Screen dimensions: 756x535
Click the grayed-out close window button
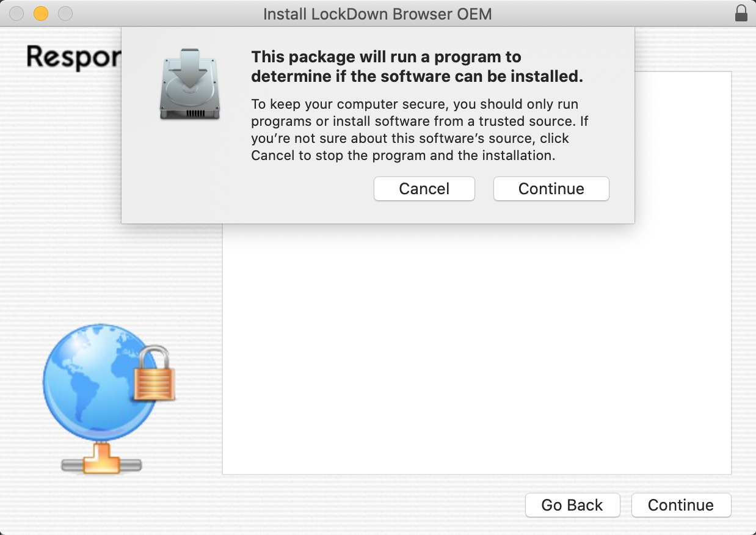point(17,13)
